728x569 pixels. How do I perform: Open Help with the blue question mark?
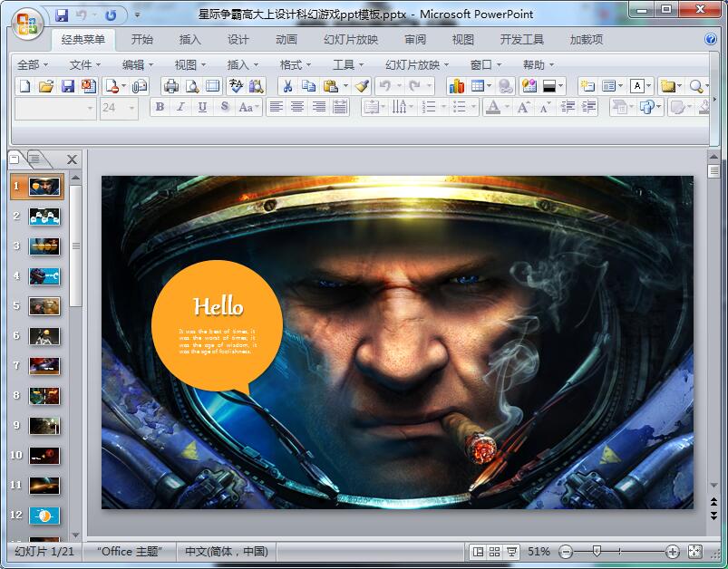(x=711, y=39)
